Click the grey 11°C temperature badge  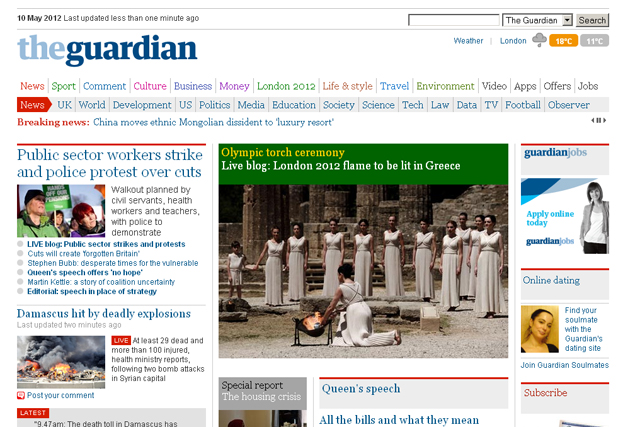(x=594, y=41)
